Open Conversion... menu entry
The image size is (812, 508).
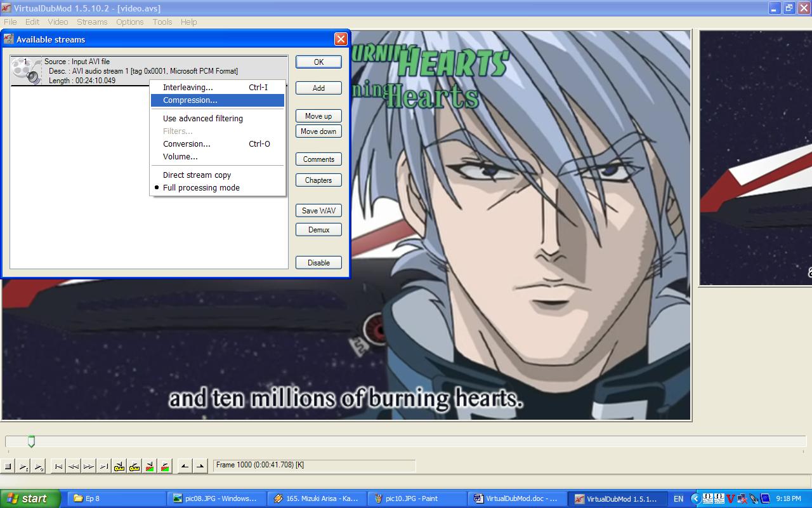pyautogui.click(x=217, y=144)
